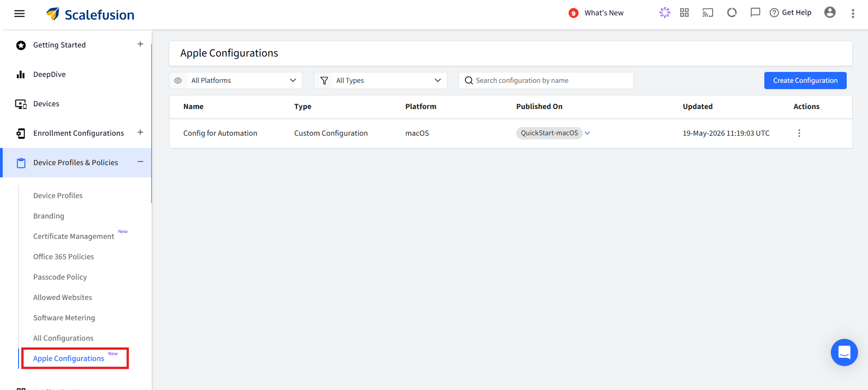Click the refresh circle icon
The width and height of the screenshot is (868, 390).
tap(732, 13)
